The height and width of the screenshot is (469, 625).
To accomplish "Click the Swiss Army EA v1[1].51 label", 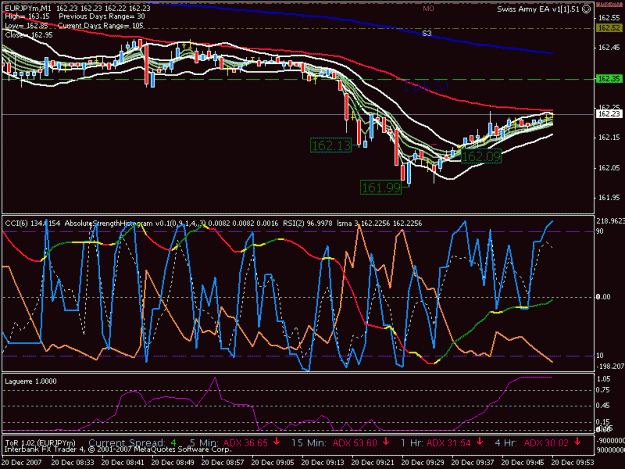I will click(538, 9).
